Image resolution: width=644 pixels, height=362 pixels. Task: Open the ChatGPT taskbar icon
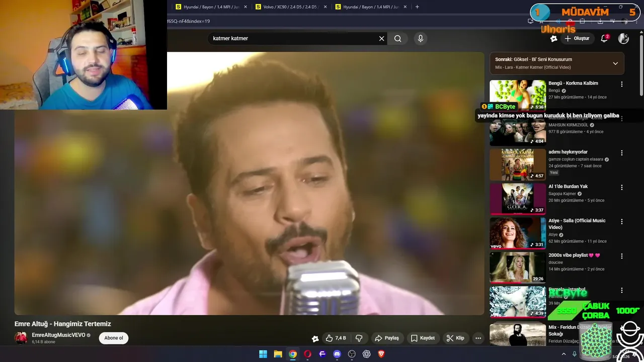click(366, 354)
